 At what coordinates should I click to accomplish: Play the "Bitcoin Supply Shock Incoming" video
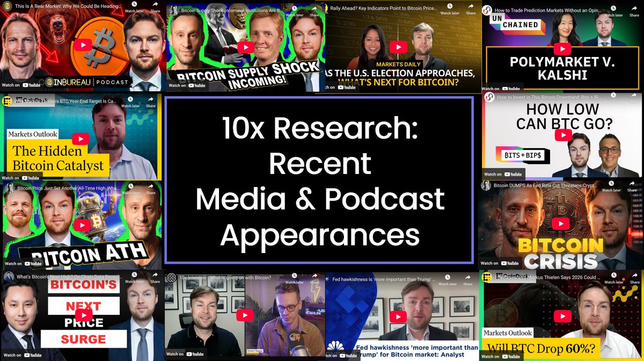(x=245, y=47)
